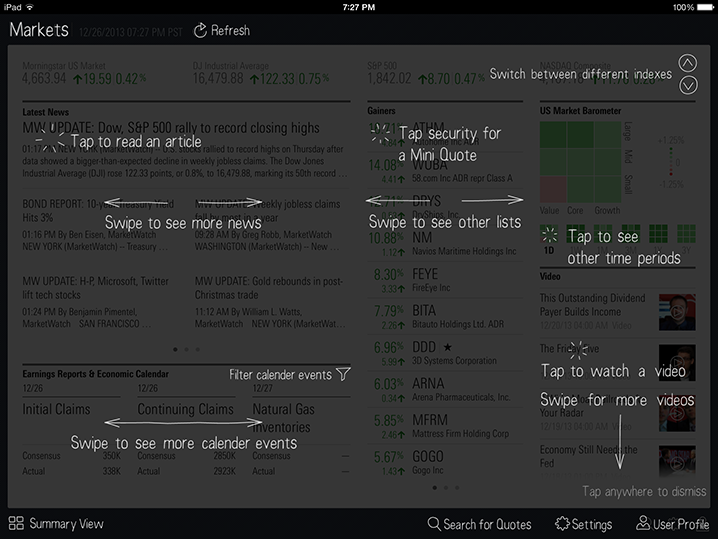Open the Dow, S&P 500 rally article headline
Screen dimensions: 718x539
(171, 128)
